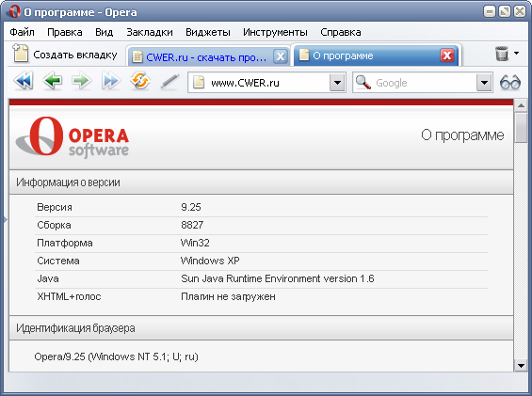The image size is (532, 396).
Task: Expand the side panel edge toggle
Action: coord(5,220)
